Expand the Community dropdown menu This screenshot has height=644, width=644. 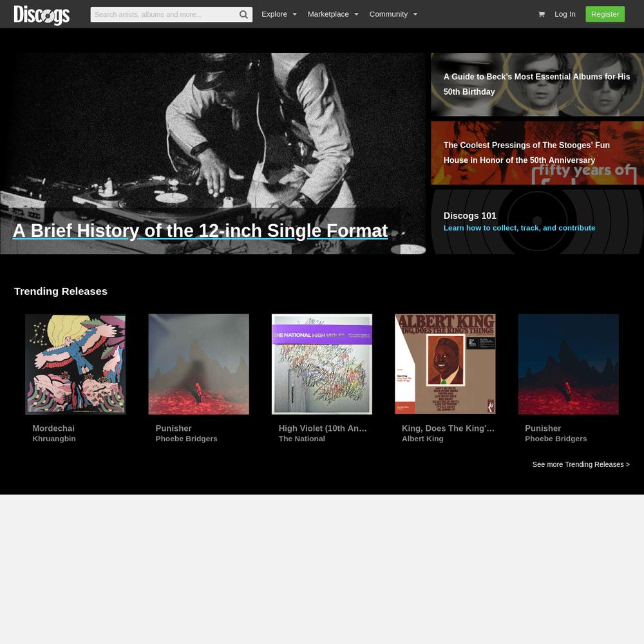pyautogui.click(x=393, y=14)
